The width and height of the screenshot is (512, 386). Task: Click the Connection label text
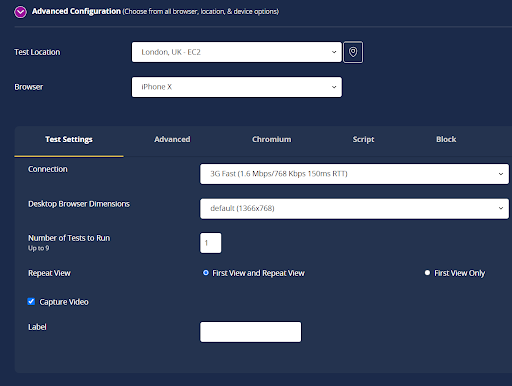click(x=48, y=169)
